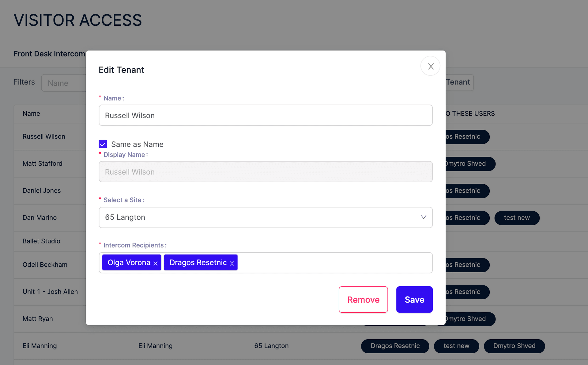This screenshot has height=365, width=588.
Task: Select the Eli Manning tenant name
Action: click(40, 346)
